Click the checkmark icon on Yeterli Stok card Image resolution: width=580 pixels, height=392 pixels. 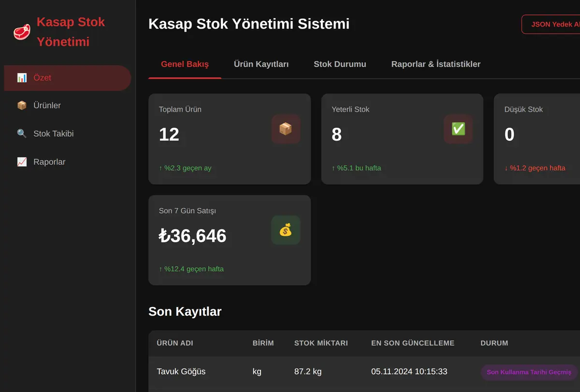coord(458,129)
